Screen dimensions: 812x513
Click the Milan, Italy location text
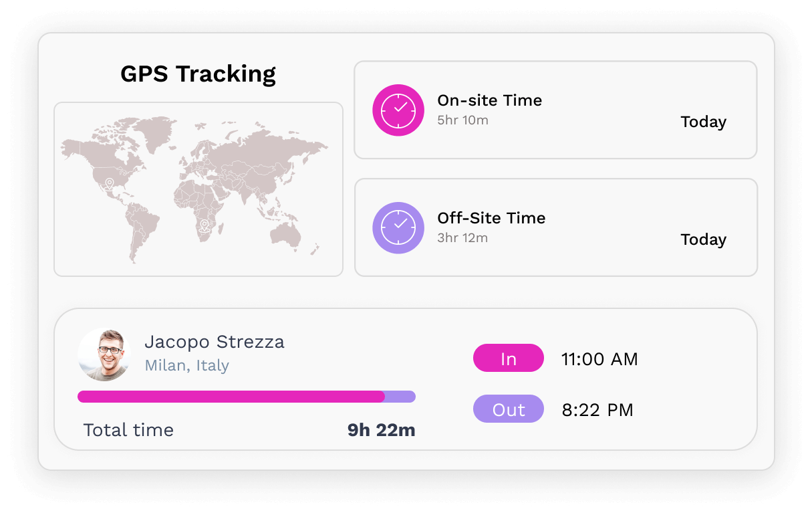point(187,365)
